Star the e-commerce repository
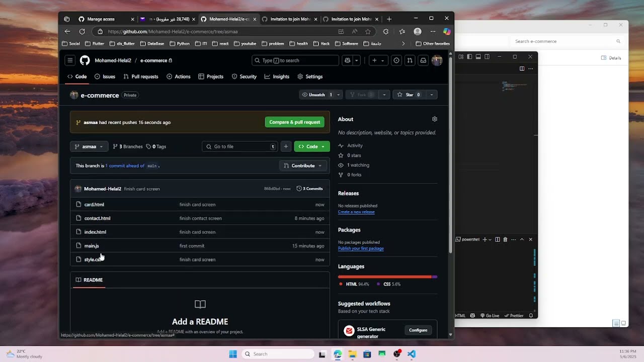 (409, 95)
